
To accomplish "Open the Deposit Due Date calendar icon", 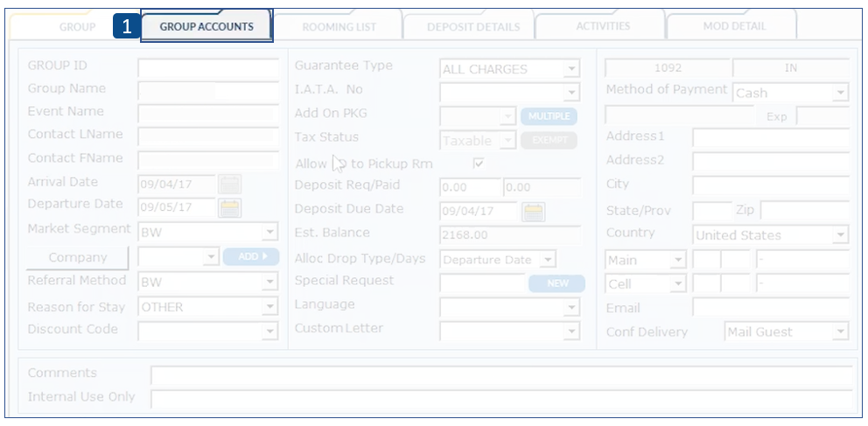I will 533,211.
